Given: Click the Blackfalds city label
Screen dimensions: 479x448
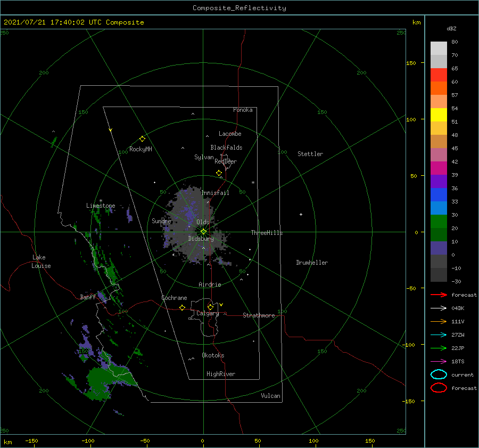Looking at the screenshot, I should coord(226,148).
